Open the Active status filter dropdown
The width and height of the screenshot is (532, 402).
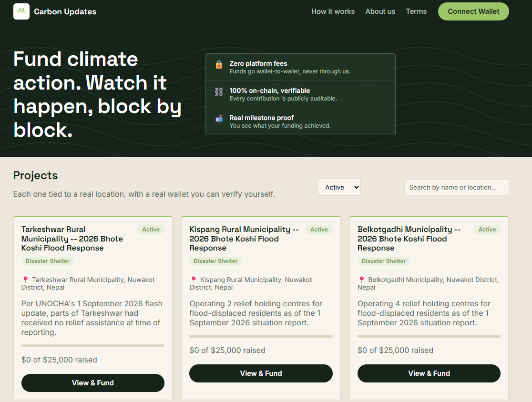click(x=339, y=188)
